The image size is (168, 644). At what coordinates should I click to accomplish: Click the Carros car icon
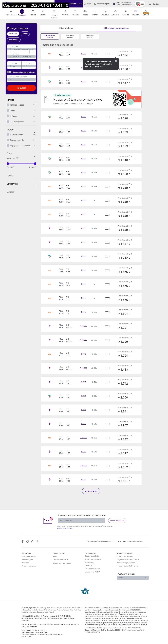tap(85, 11)
